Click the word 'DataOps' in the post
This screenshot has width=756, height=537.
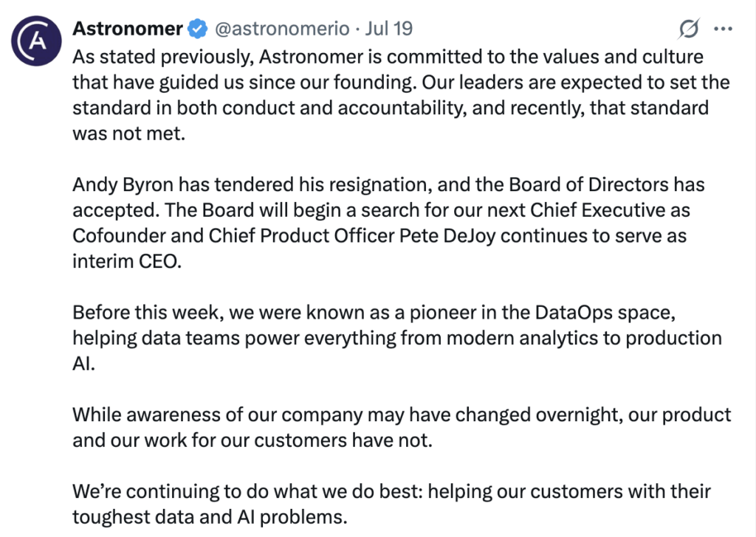[573, 312]
